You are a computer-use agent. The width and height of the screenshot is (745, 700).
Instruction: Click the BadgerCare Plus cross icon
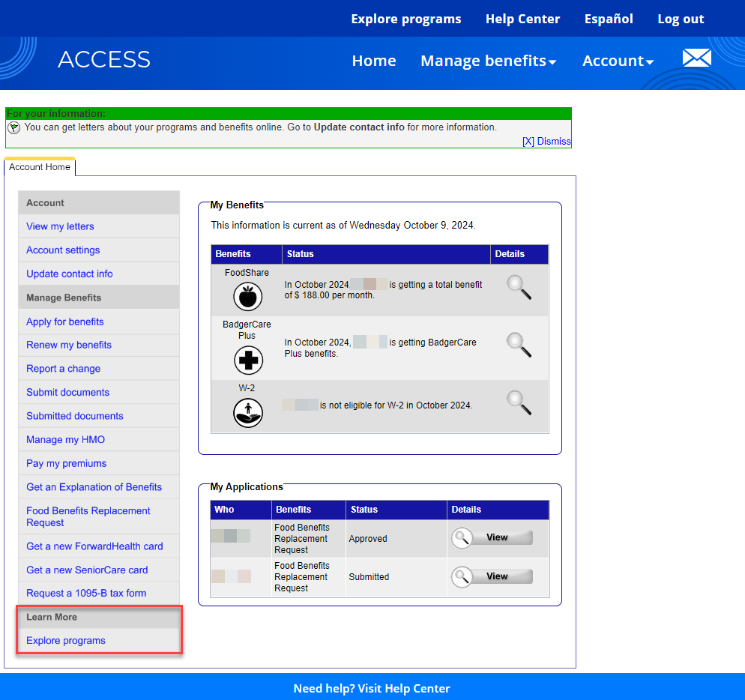(x=247, y=360)
